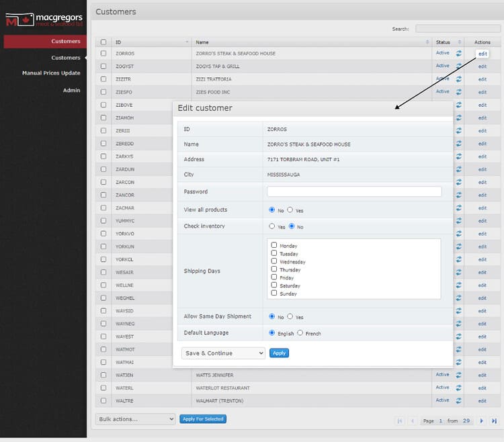This screenshot has height=442, width=504.
Task: Click the refresh icon in the ZACMAR row
Action: click(459, 208)
